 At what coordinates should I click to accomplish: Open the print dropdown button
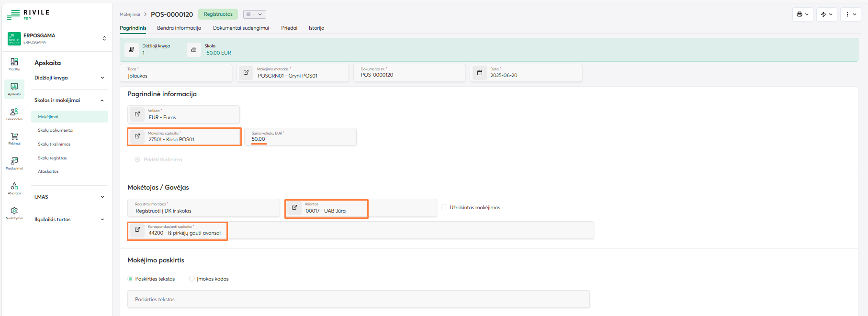tap(802, 14)
